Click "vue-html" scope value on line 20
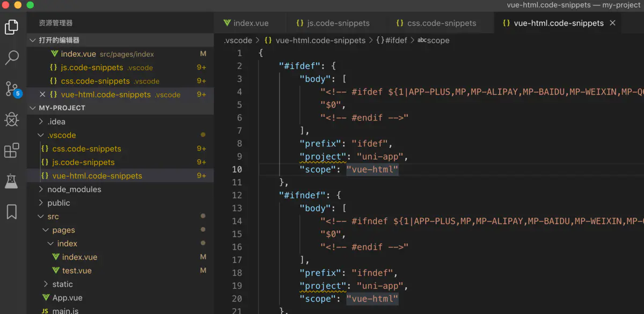Image resolution: width=644 pixels, height=314 pixels. point(372,298)
